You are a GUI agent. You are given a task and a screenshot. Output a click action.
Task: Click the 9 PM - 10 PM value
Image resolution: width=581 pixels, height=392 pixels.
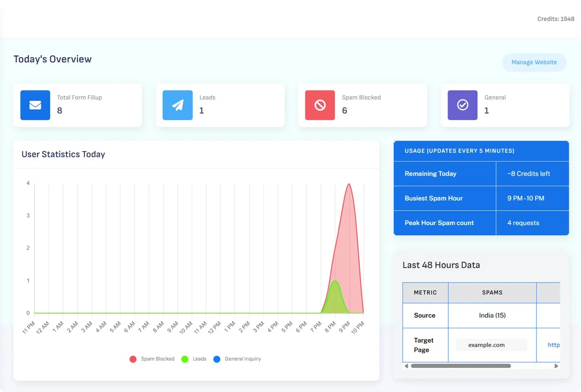point(526,198)
